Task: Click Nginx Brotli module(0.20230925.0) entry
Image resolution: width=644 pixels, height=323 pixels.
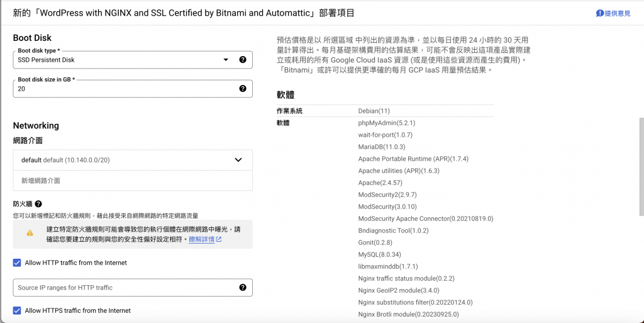Action: (x=408, y=314)
